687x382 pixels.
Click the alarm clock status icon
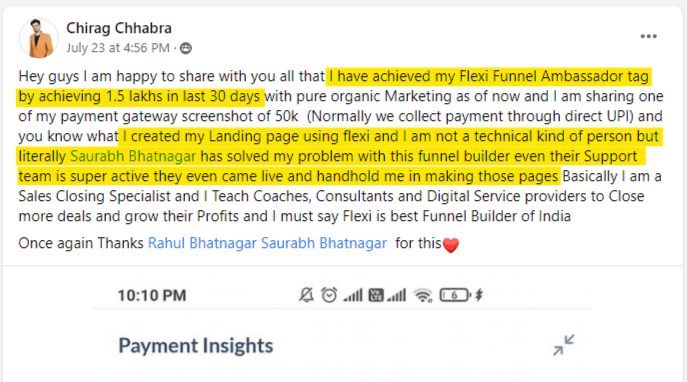click(329, 295)
